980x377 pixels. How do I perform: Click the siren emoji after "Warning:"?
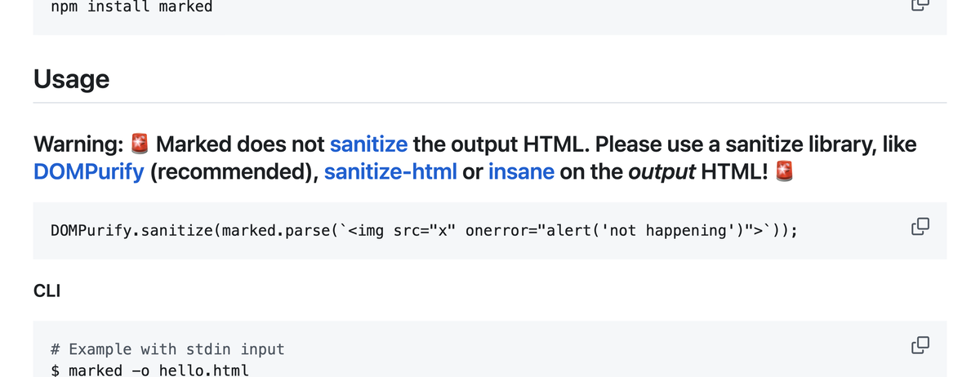tap(140, 144)
